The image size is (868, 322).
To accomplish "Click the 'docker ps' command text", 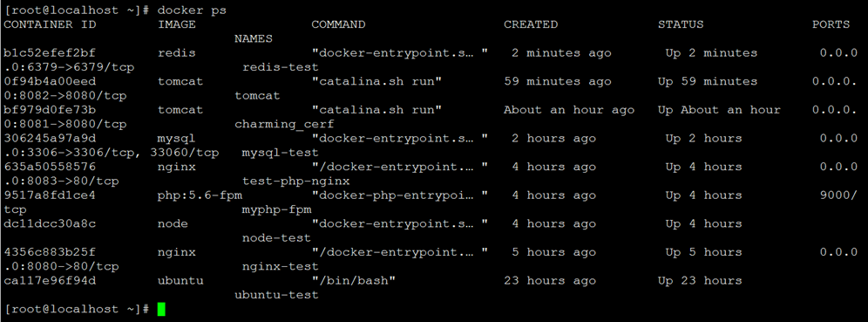I will point(192,10).
